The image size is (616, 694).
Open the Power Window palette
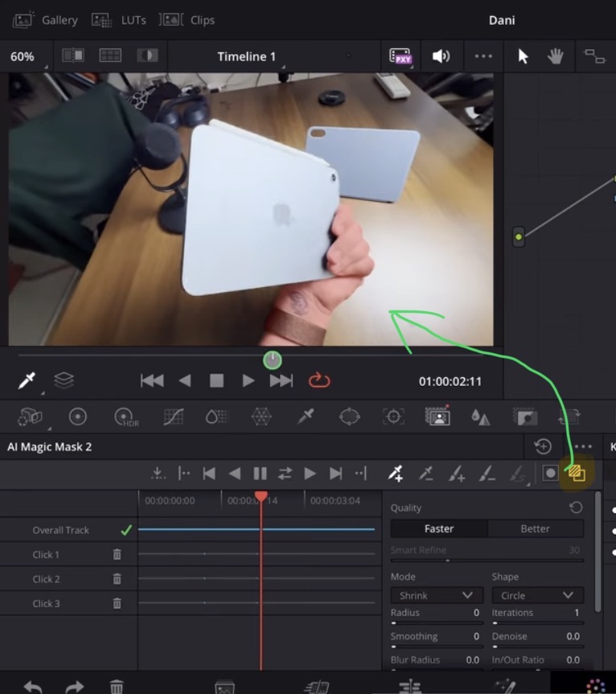[350, 417]
